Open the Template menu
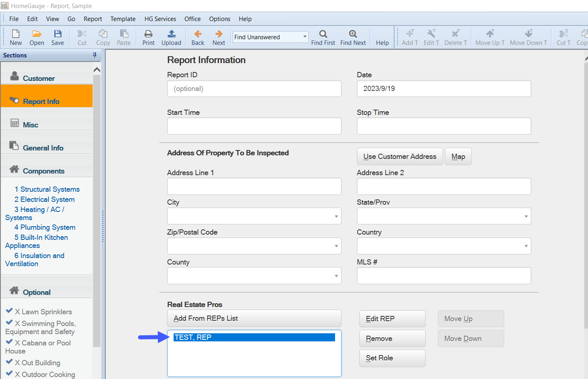588x379 pixels. pyautogui.click(x=123, y=19)
